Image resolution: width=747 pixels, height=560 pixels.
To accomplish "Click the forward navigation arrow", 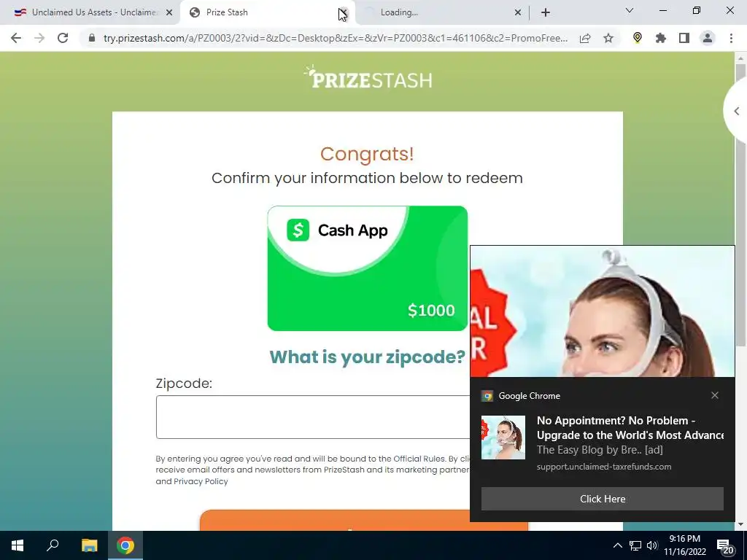I will [x=39, y=38].
